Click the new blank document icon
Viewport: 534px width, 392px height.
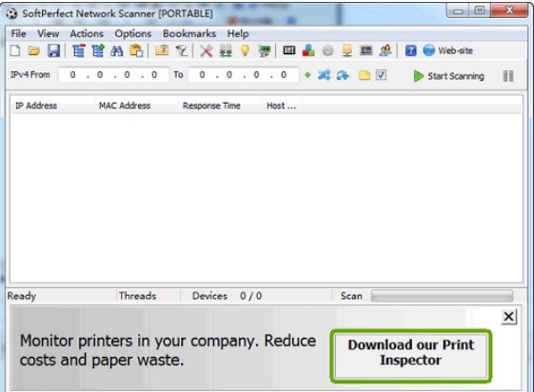(x=14, y=51)
